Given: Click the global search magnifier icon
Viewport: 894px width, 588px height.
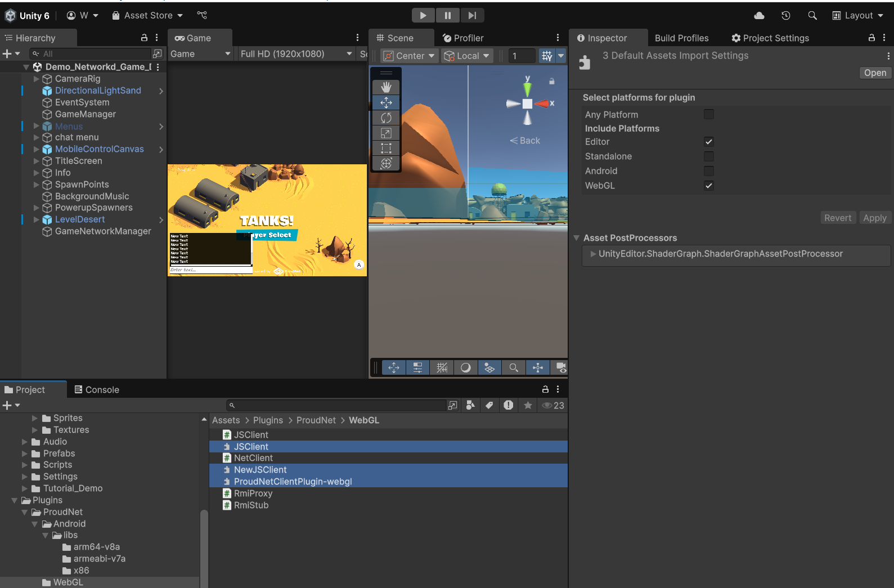Looking at the screenshot, I should pyautogui.click(x=812, y=16).
